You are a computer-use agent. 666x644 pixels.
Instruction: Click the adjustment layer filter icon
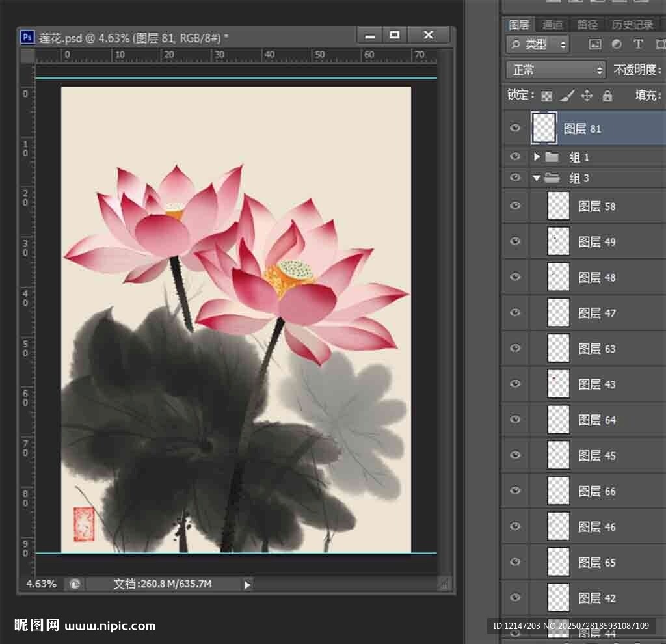pos(617,45)
